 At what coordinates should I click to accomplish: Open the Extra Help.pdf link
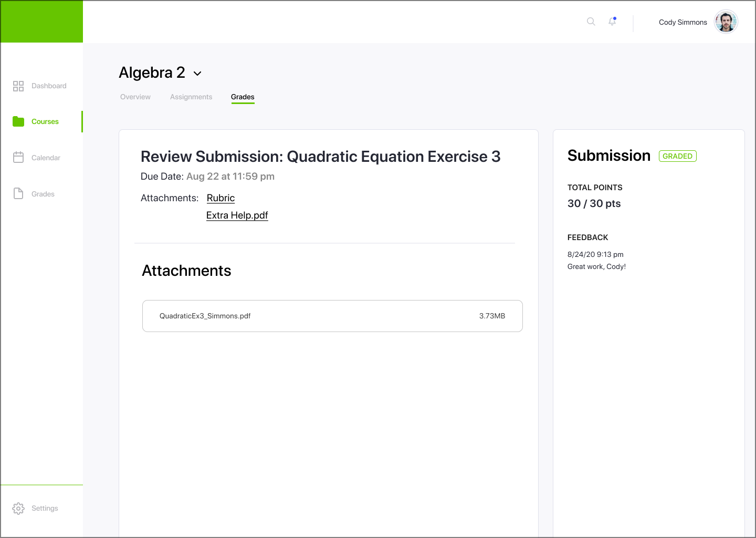tap(237, 215)
